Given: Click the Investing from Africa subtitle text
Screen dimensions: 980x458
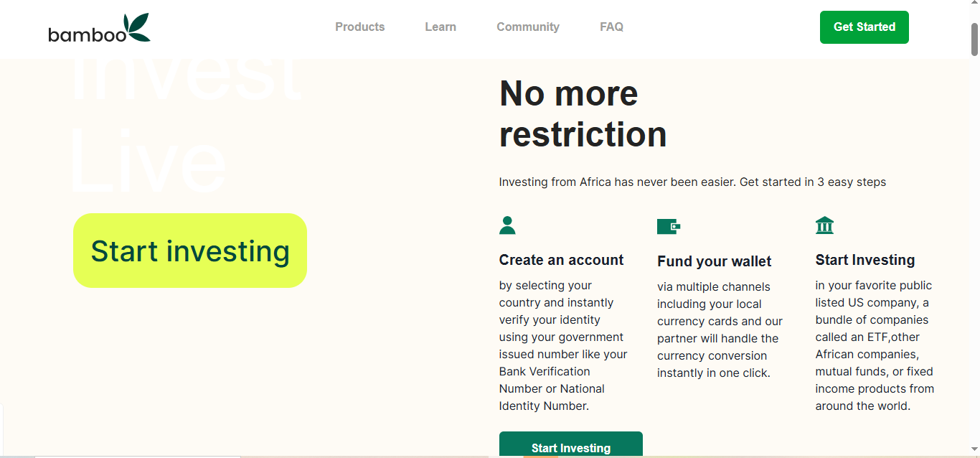Looking at the screenshot, I should [692, 182].
